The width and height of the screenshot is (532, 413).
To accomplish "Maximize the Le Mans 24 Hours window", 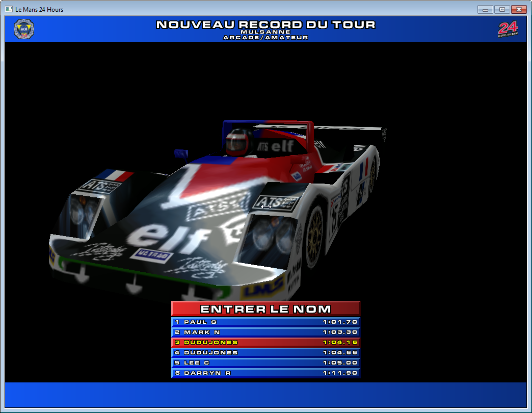I will (x=502, y=10).
